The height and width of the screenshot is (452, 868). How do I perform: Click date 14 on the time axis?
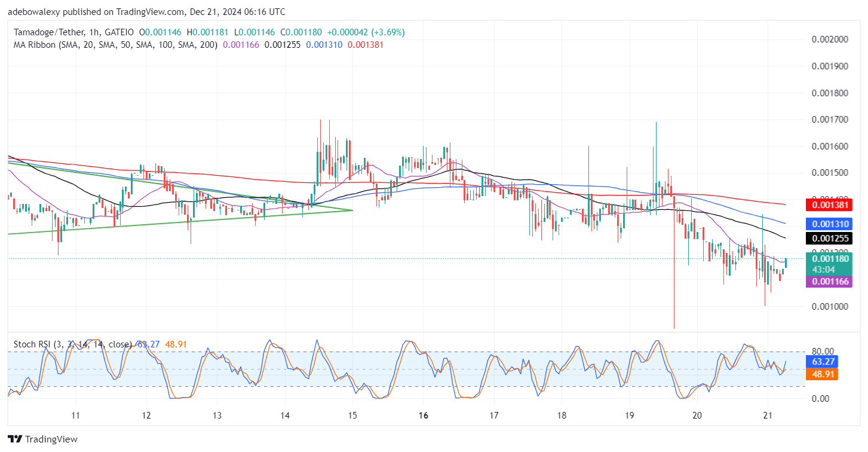click(x=284, y=415)
